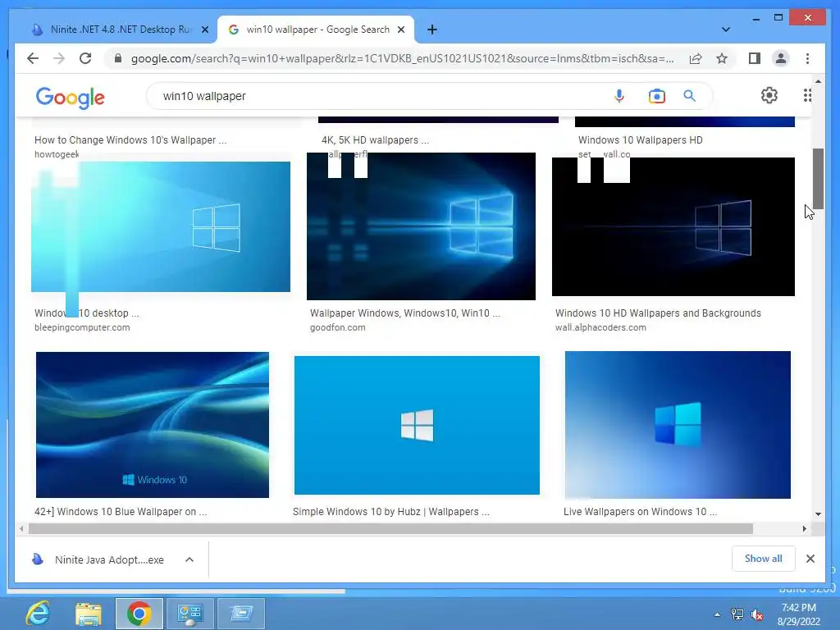Open File Explorer from the taskbar
The width and height of the screenshot is (840, 630).
89,614
